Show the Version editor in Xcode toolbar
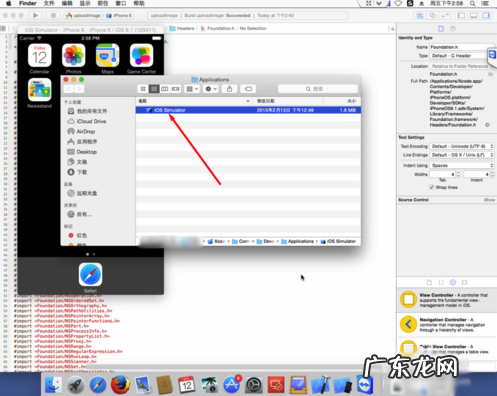497x396 pixels. point(445,15)
